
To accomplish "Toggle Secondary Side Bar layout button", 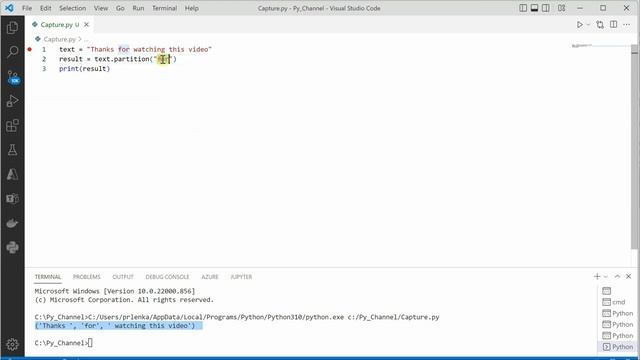I will 546,8.
